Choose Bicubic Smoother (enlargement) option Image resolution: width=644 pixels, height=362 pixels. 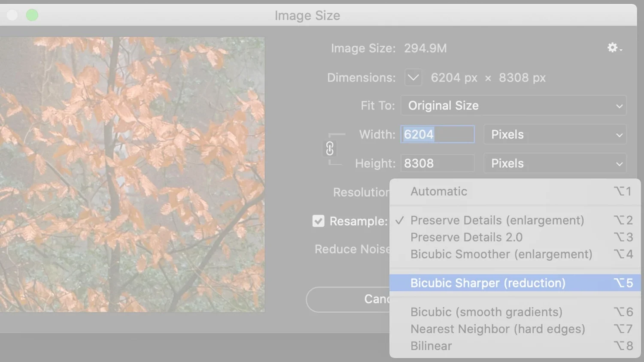coord(515,254)
